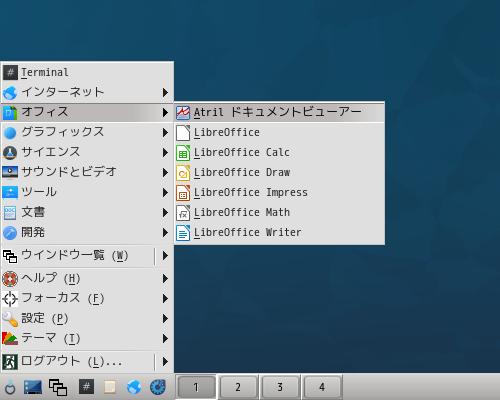The width and height of the screenshot is (500, 400).
Task: Expand the サウンドとビデオ submenu arrow
Action: point(165,172)
